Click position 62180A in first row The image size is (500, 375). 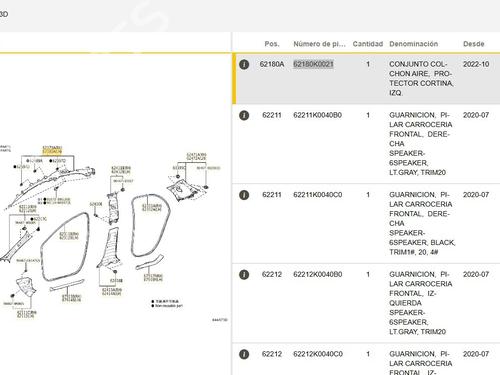[272, 64]
